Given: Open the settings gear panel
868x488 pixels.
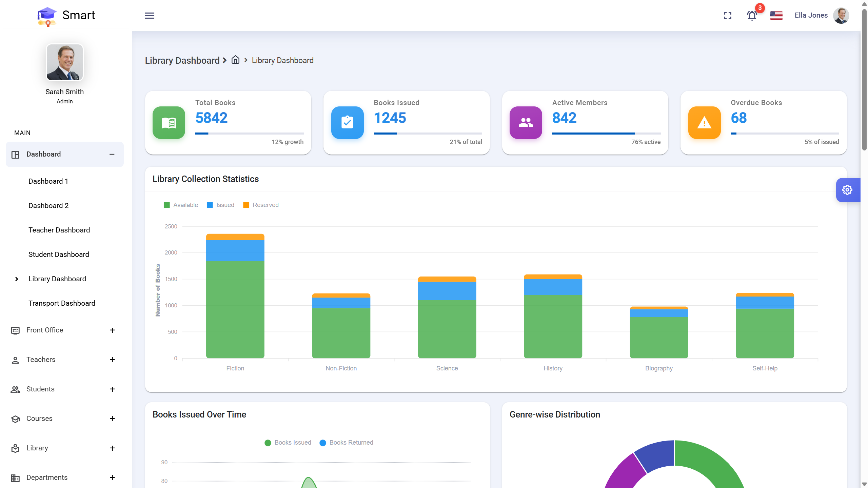Looking at the screenshot, I should click(x=847, y=190).
